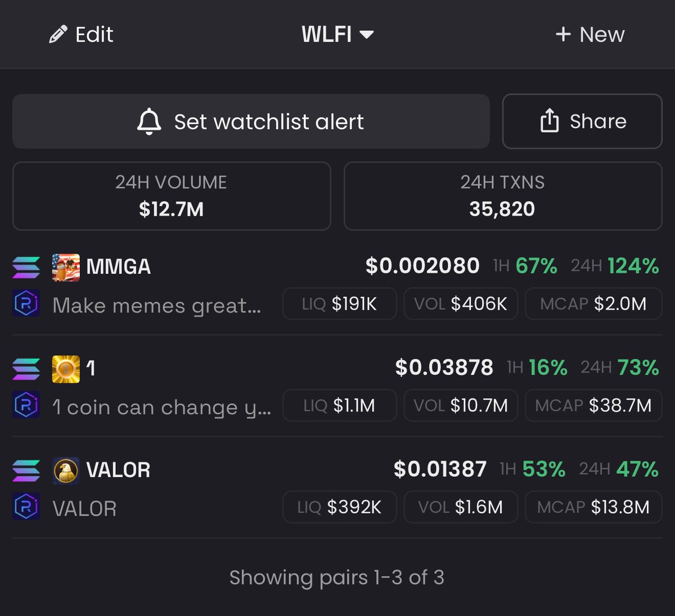Screen dimensions: 675x616
Task: Open the 24H TXNS stat box
Action: tap(503, 196)
